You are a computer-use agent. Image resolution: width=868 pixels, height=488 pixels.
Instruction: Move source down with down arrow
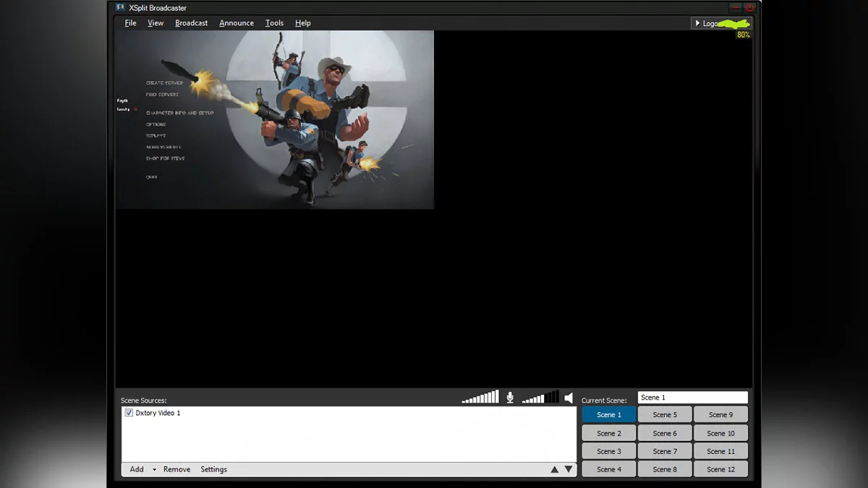click(x=569, y=469)
